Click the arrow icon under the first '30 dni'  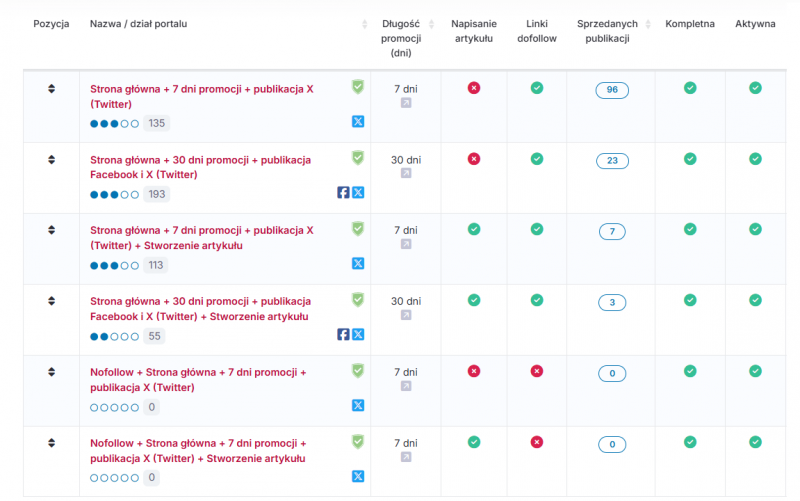(x=406, y=174)
